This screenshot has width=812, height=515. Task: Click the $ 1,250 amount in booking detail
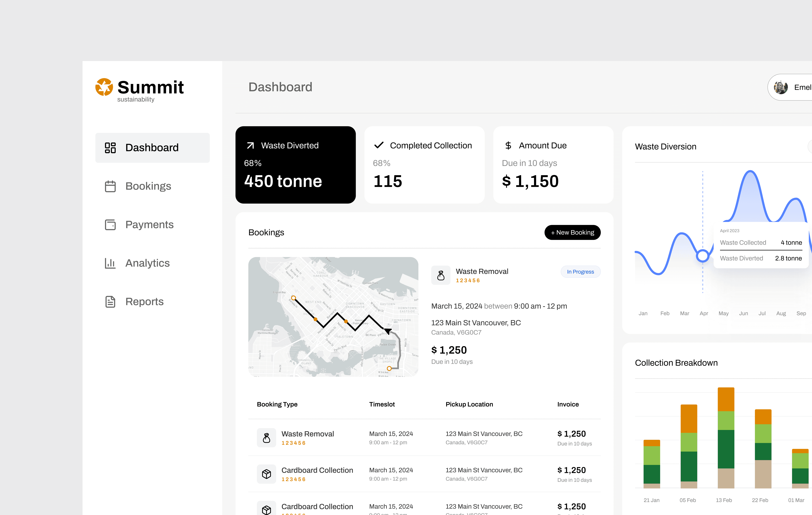click(x=449, y=350)
